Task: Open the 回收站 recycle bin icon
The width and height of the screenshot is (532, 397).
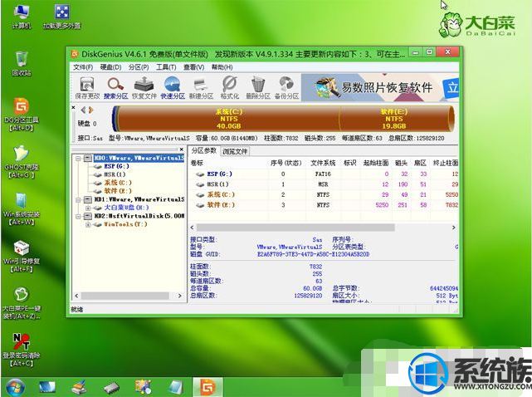Action: 22,64
